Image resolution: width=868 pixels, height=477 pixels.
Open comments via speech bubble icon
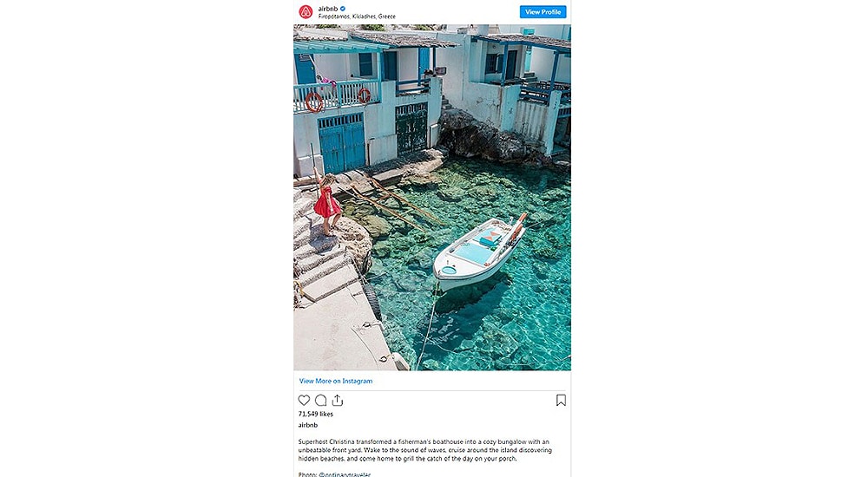tap(320, 401)
